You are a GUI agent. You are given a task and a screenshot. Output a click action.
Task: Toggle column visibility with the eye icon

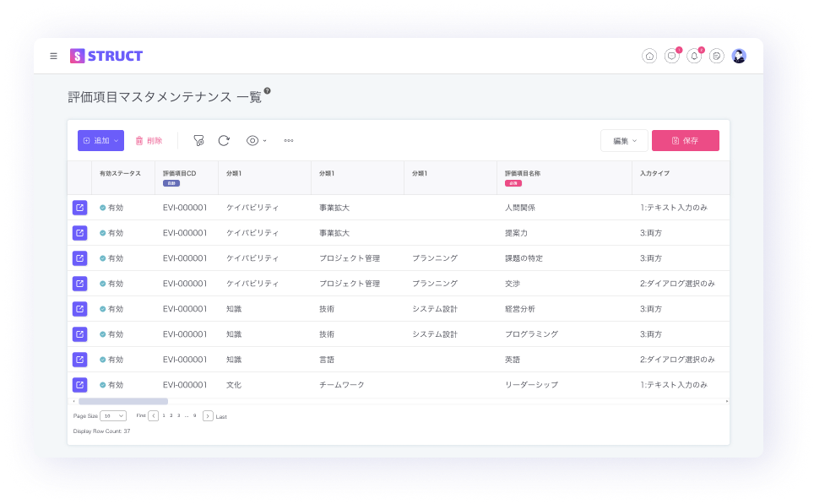click(x=256, y=140)
